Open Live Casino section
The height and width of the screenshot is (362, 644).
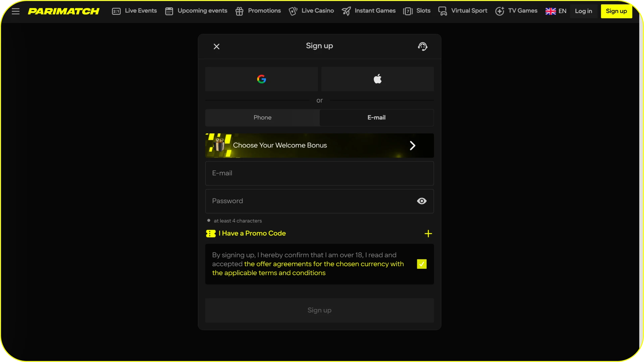(x=311, y=11)
